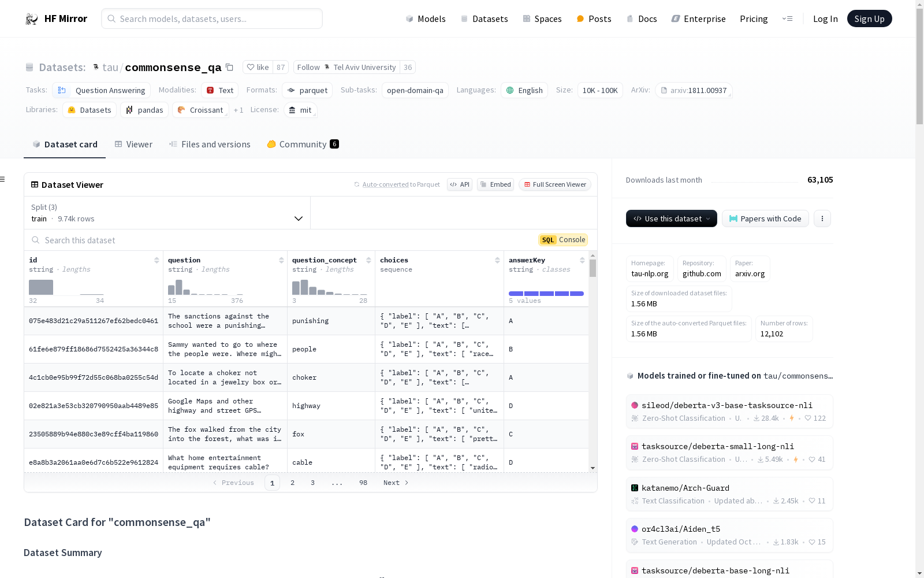Open the Use this dataset dropdown
Viewport: 924px width, 578px height.
(x=672, y=218)
